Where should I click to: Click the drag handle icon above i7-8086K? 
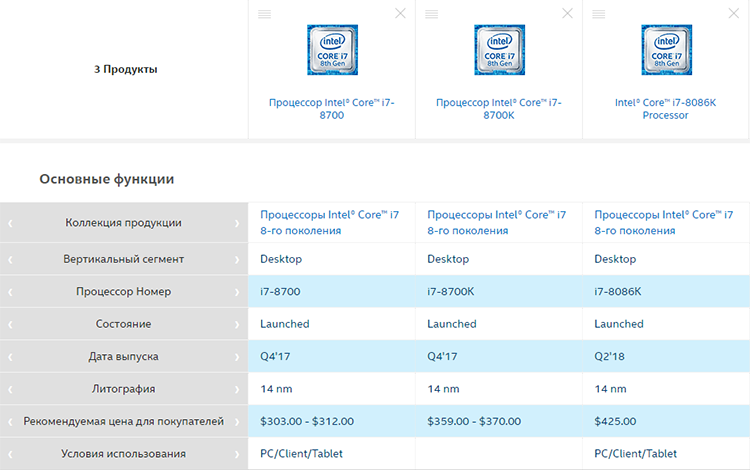tap(598, 14)
